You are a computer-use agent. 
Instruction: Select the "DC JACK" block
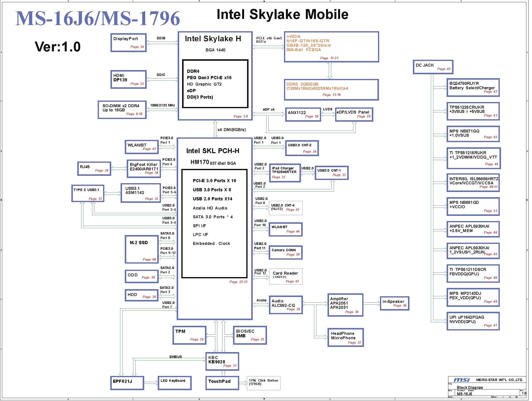(433, 67)
